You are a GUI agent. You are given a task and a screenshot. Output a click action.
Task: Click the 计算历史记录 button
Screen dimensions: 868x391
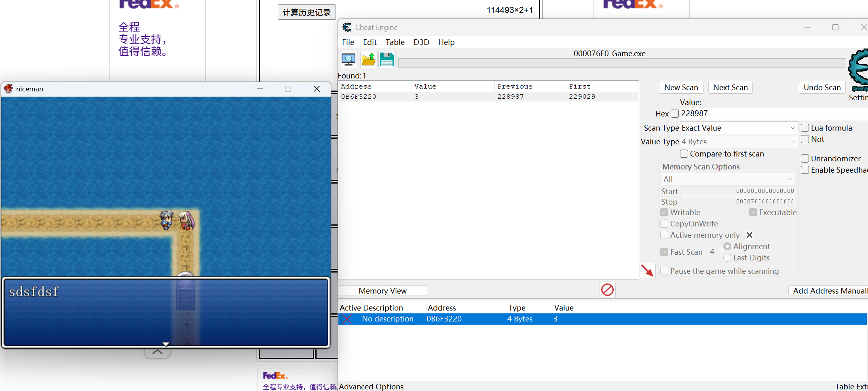coord(306,12)
